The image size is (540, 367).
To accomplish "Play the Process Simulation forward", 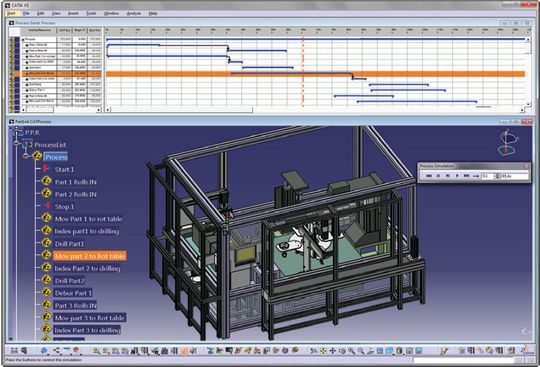I will point(457,176).
